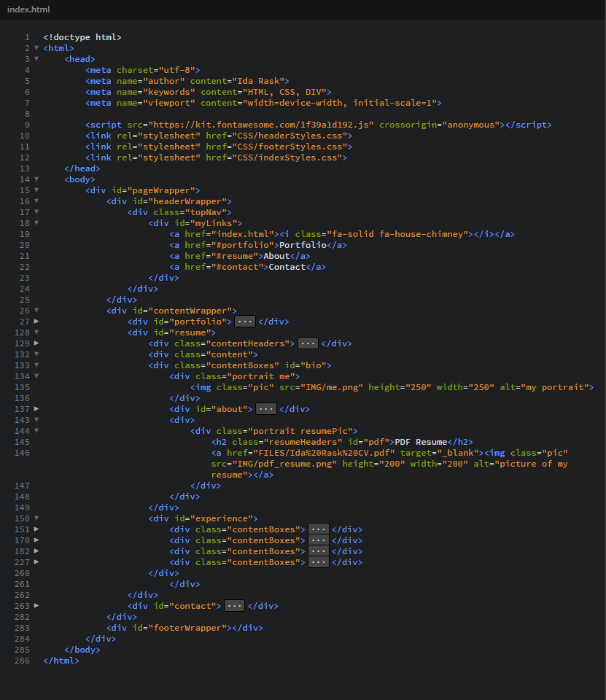606x700 pixels.
Task: Click the 'Portfolio' link text on line 20
Action: pos(303,245)
